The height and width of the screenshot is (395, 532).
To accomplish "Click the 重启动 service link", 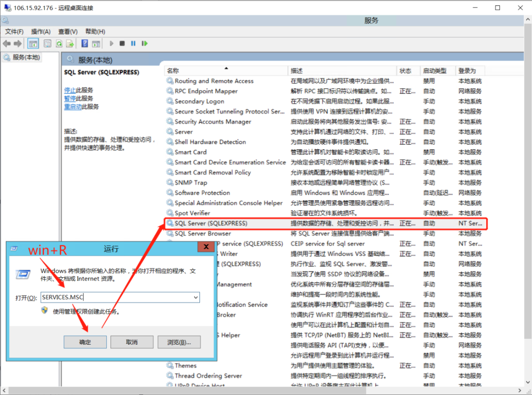I will tap(73, 107).
